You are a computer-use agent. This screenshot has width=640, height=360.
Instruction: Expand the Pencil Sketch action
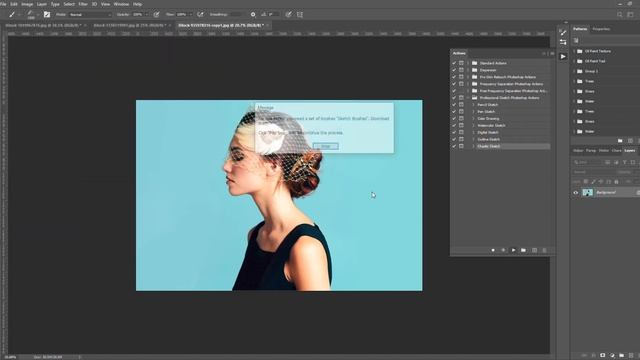pos(473,104)
